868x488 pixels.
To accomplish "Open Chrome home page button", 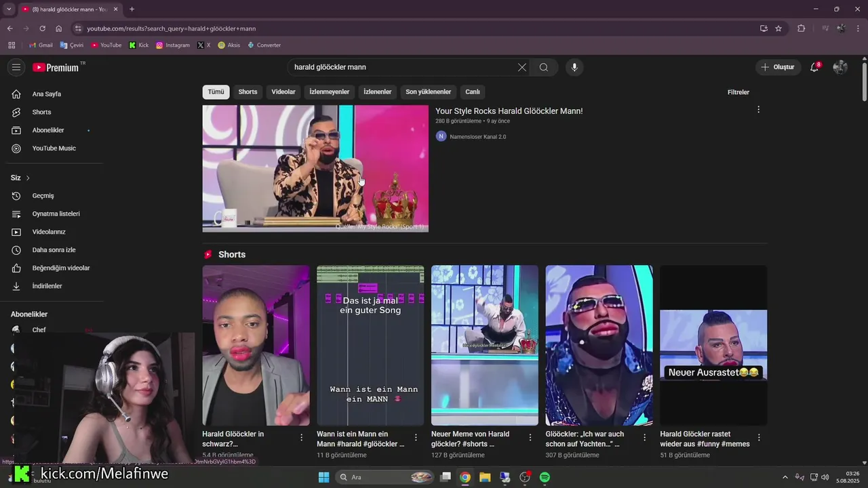I will [58, 28].
